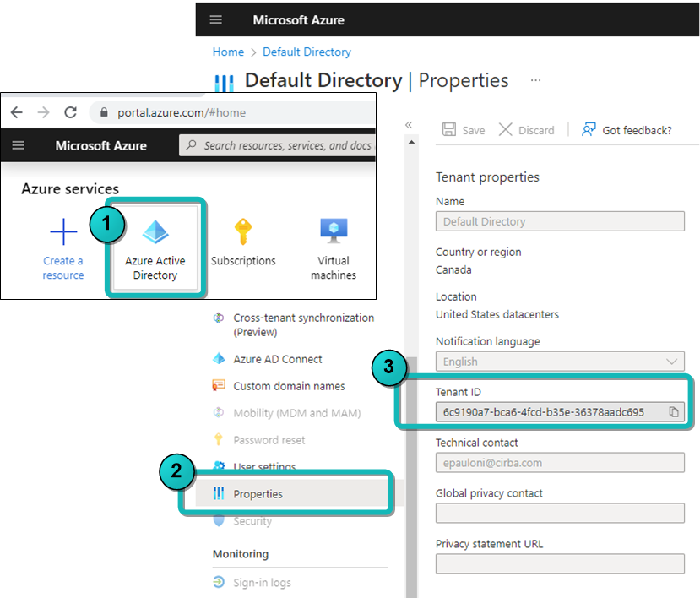Image resolution: width=700 pixels, height=598 pixels.
Task: Click the Save button label
Action: coord(474,130)
